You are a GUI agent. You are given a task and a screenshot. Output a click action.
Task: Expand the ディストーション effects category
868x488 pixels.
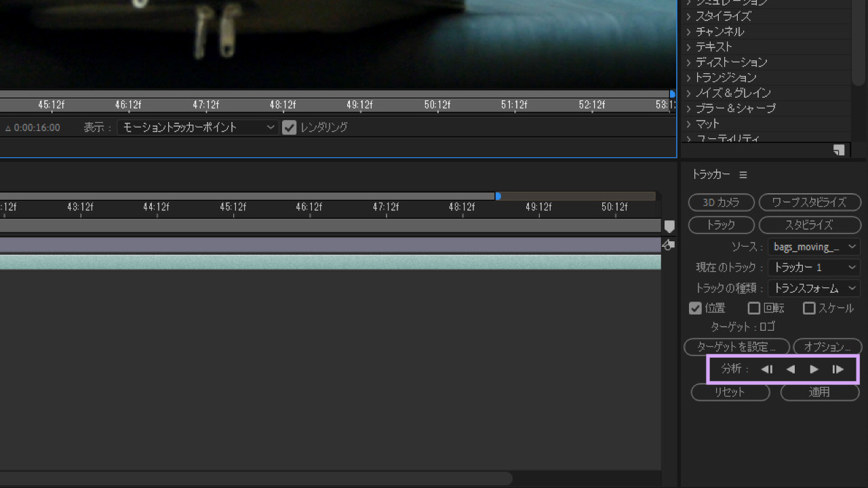pos(688,62)
